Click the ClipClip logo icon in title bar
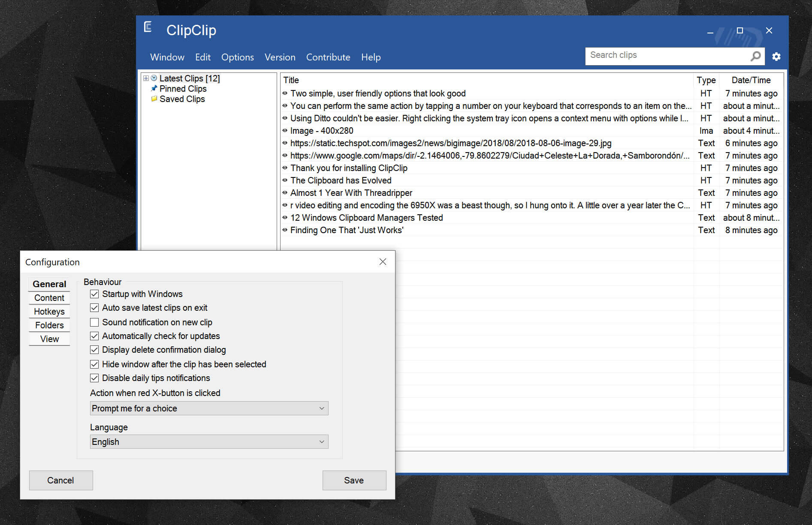The width and height of the screenshot is (812, 525). 148,27
